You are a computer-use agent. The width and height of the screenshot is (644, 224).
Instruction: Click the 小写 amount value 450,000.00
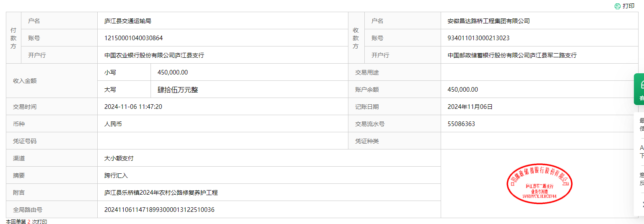173,72
